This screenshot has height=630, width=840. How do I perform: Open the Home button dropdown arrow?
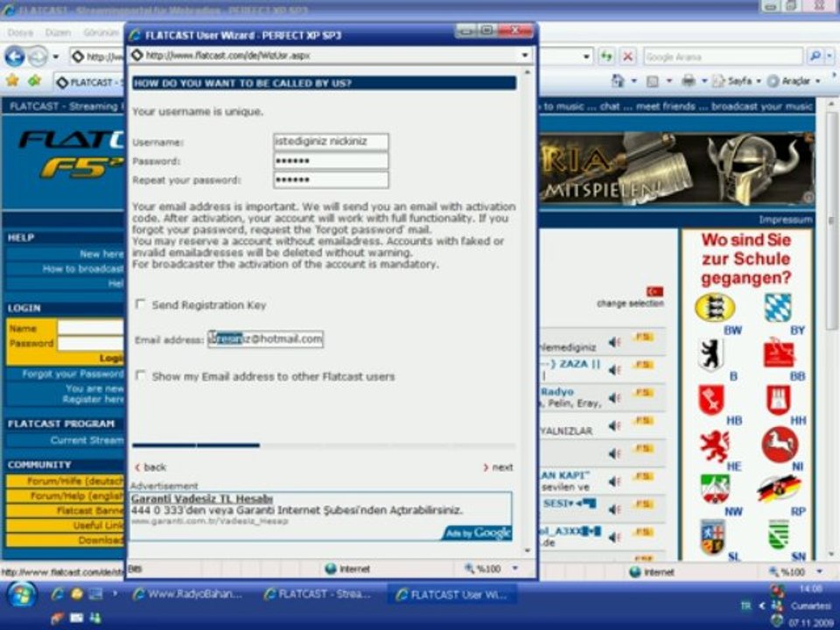(633, 81)
